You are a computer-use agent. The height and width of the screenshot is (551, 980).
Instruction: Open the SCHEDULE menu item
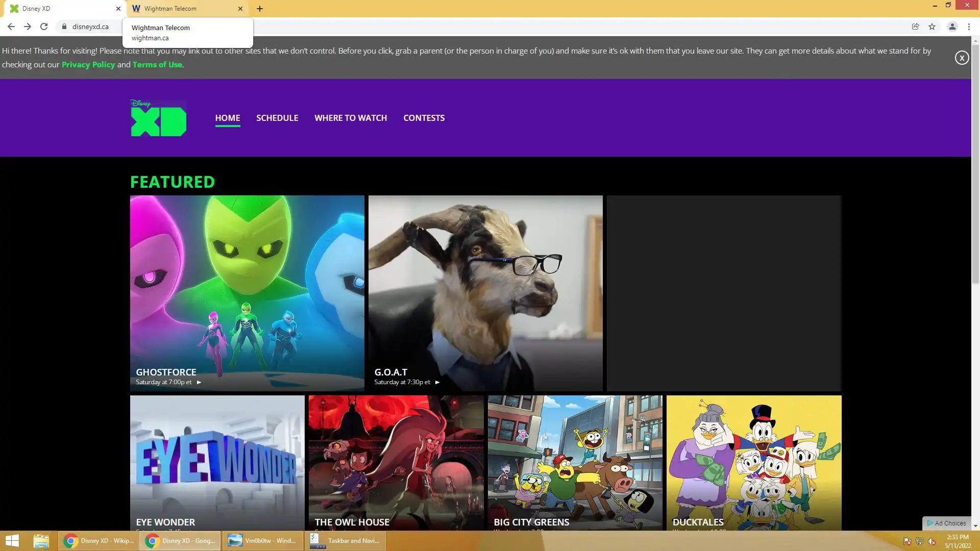point(277,118)
